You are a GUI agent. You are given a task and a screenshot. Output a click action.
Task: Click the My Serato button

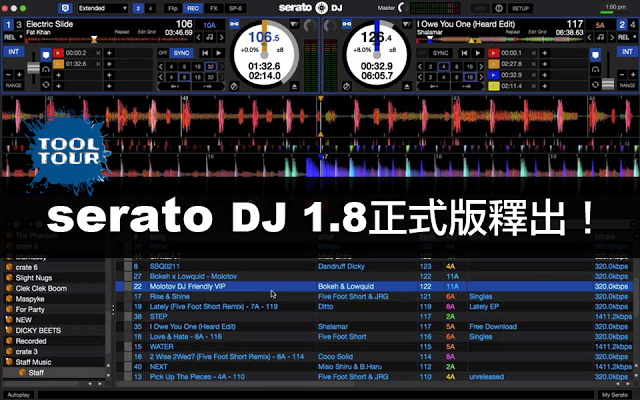click(x=615, y=395)
